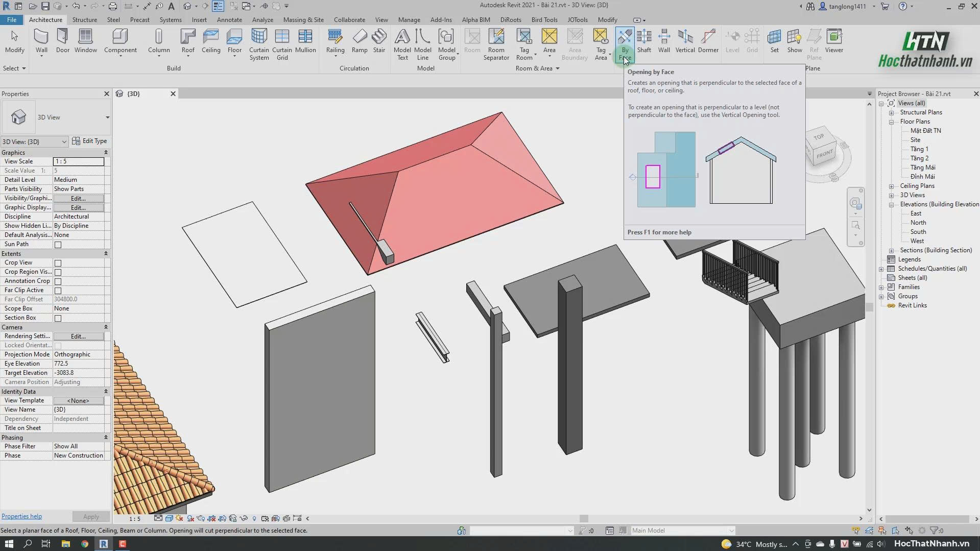Viewport: 980px width, 551px height.
Task: Choose the Roof tool
Action: coord(188,41)
